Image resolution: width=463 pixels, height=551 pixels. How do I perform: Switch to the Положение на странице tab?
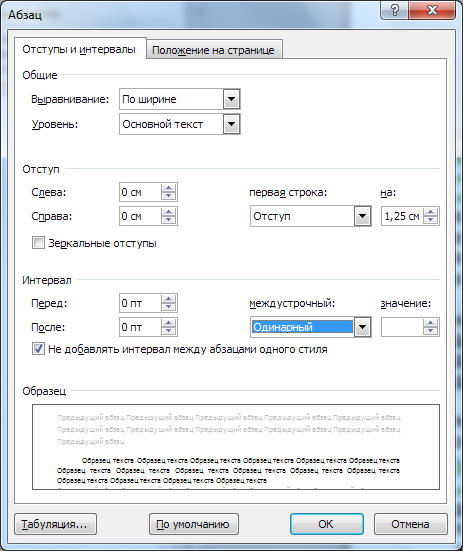pos(214,50)
